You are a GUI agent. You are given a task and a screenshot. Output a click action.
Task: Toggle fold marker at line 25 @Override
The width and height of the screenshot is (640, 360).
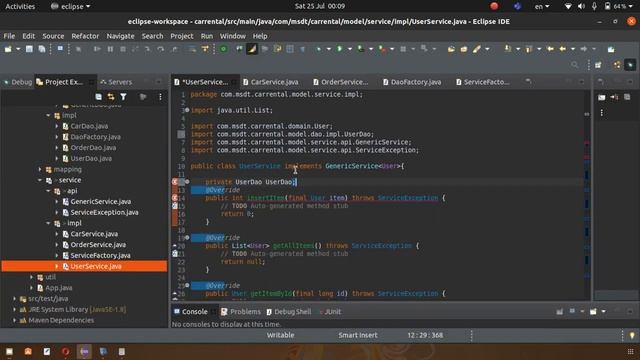(187, 285)
